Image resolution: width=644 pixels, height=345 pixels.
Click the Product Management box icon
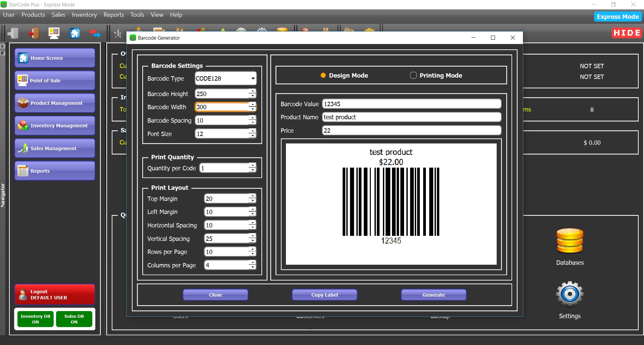pos(22,103)
